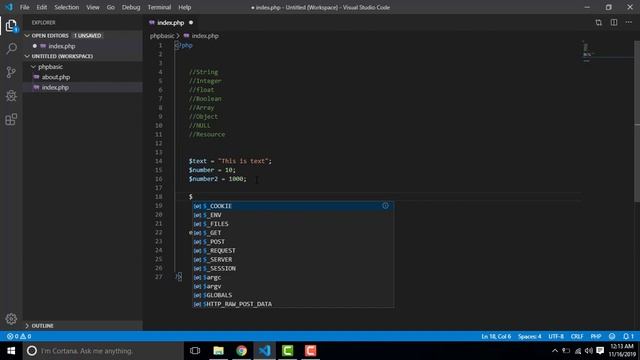
Task: Select index.php in Open Editors list
Action: click(x=82, y=46)
